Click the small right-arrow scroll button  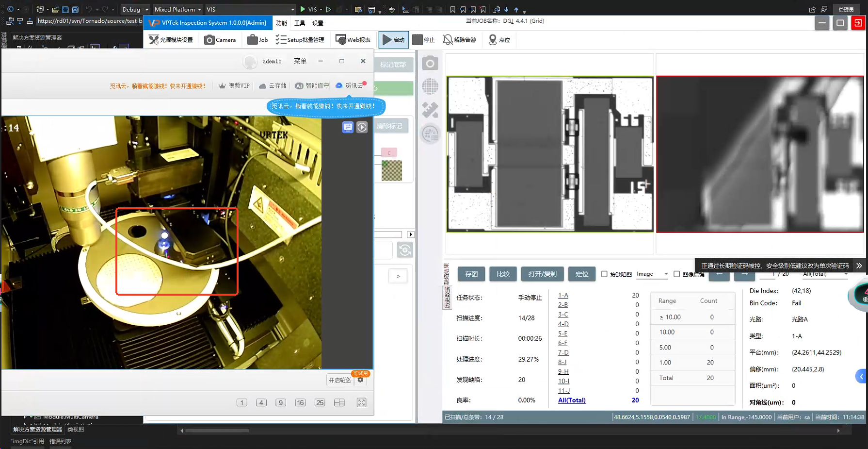(x=411, y=234)
